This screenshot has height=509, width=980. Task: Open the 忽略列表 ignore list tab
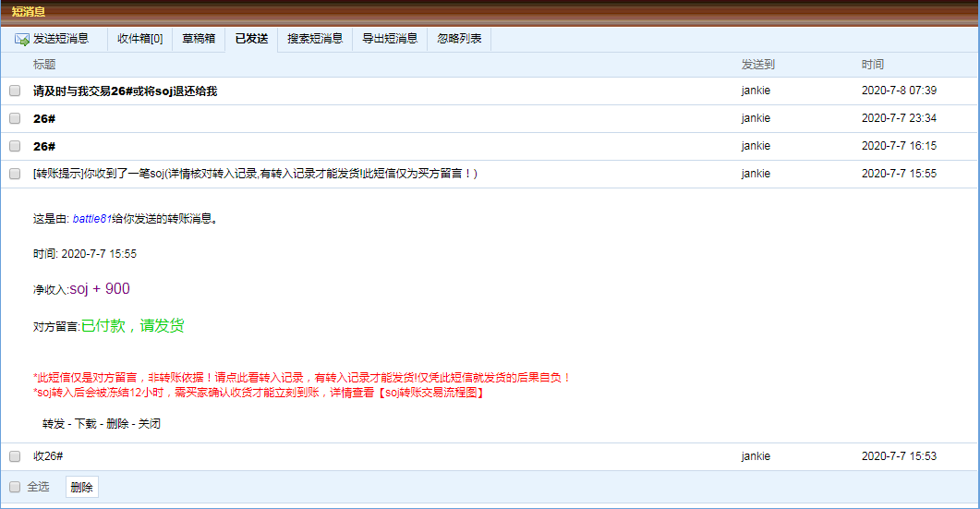(x=459, y=39)
